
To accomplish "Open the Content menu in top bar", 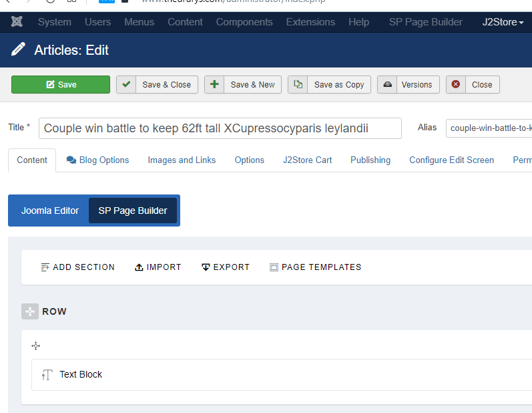I will coord(185,22).
